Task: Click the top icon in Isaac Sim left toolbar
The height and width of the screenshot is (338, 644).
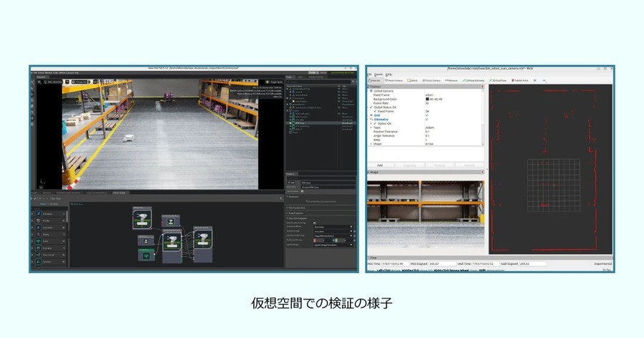Action: tap(32, 82)
